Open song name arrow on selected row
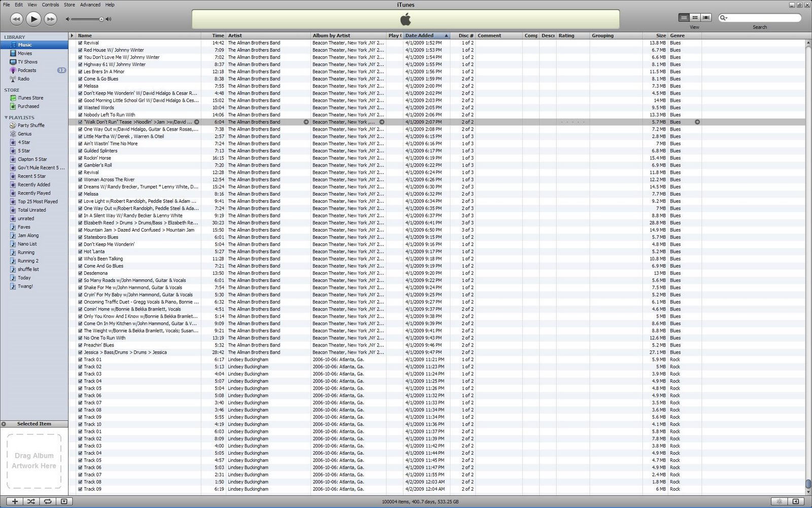Viewport: 812px width, 508px height. tap(196, 122)
